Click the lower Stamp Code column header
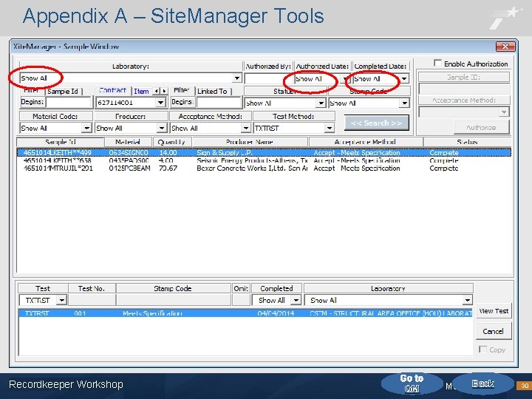Image resolution: width=532 pixels, height=399 pixels. point(173,288)
